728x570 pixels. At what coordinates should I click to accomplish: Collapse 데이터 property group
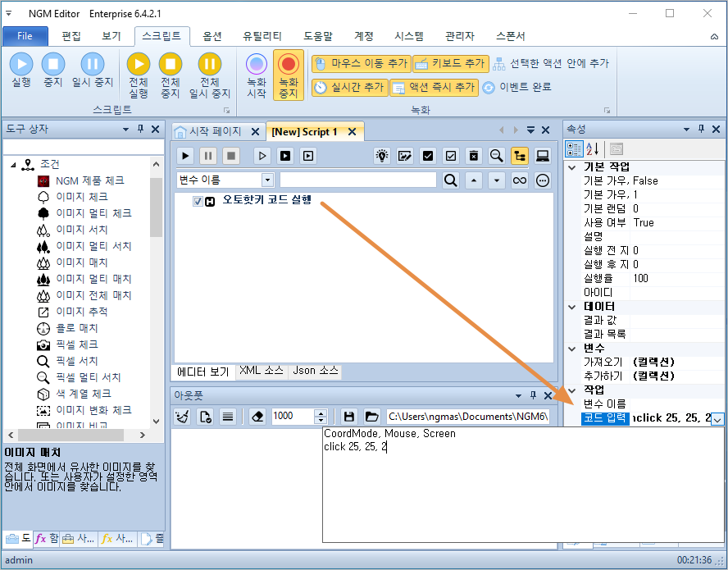[x=572, y=307]
